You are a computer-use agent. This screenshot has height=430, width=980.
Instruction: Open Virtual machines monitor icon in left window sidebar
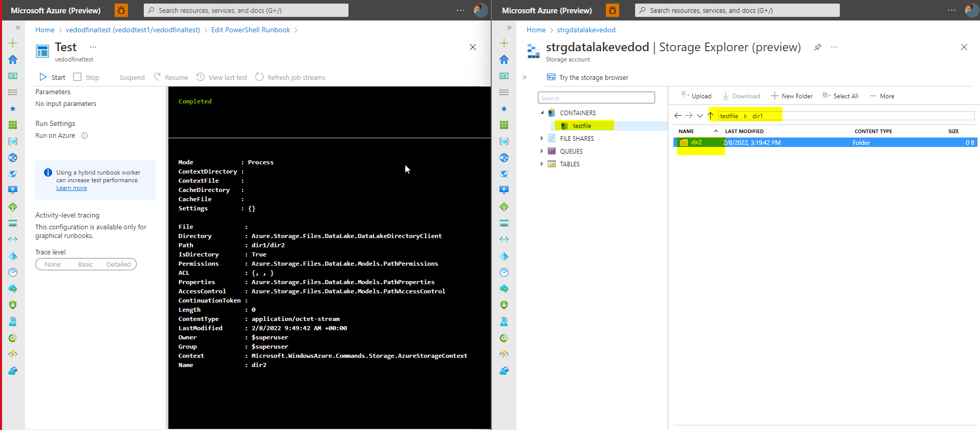(x=13, y=190)
